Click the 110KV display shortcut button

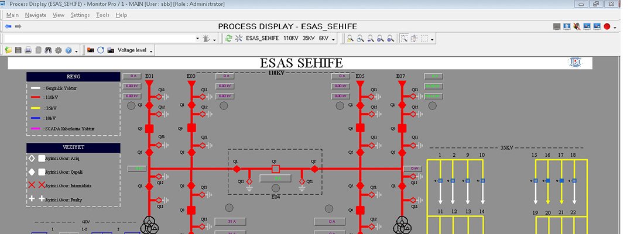(290, 39)
